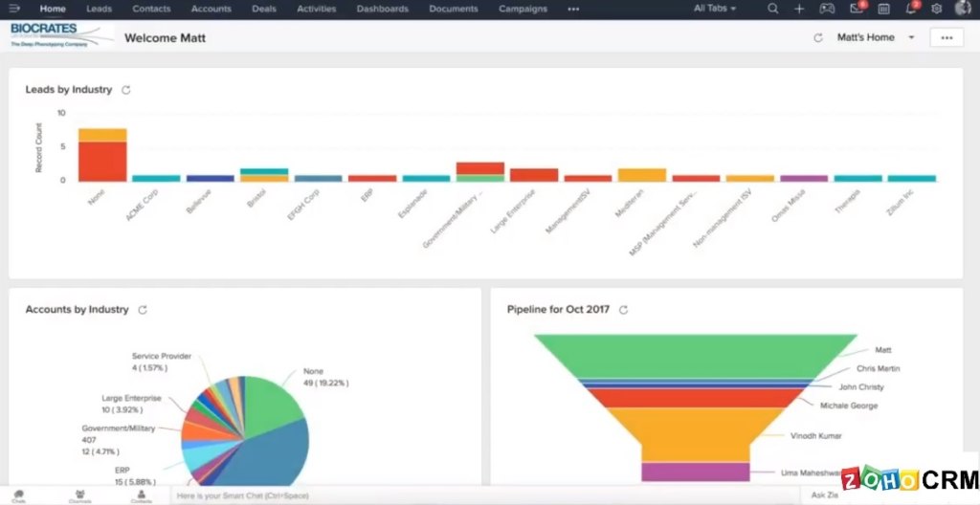The image size is (980, 505).
Task: Open the search magnifier icon
Action: point(772,9)
